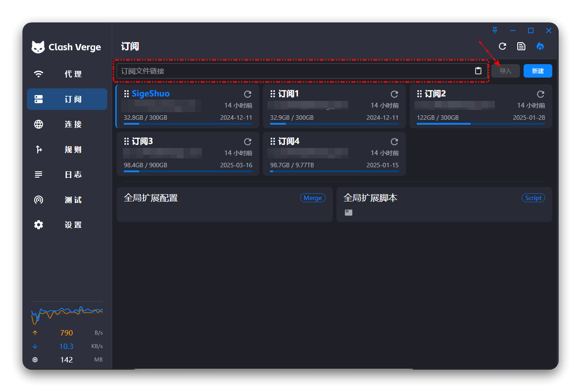Go to the 连接 connections page
The height and width of the screenshot is (392, 581).
pos(67,124)
